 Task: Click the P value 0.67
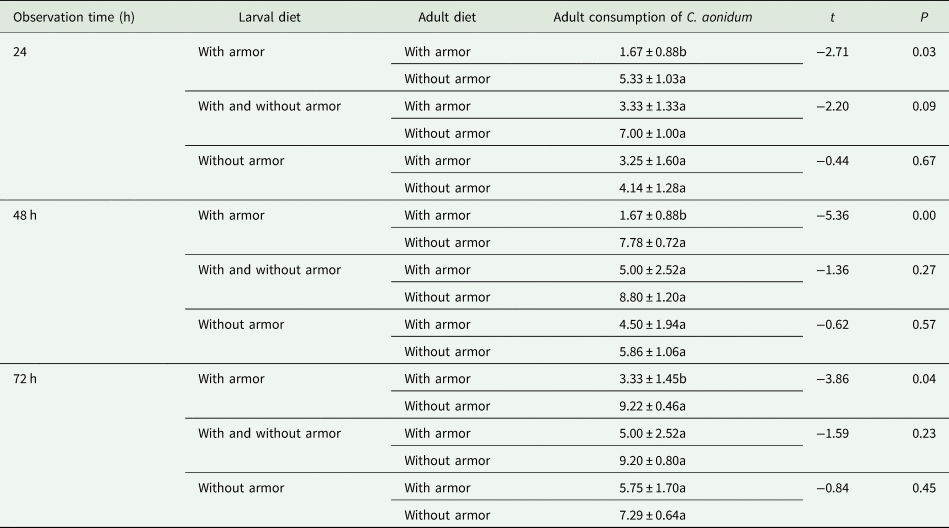[924, 160]
